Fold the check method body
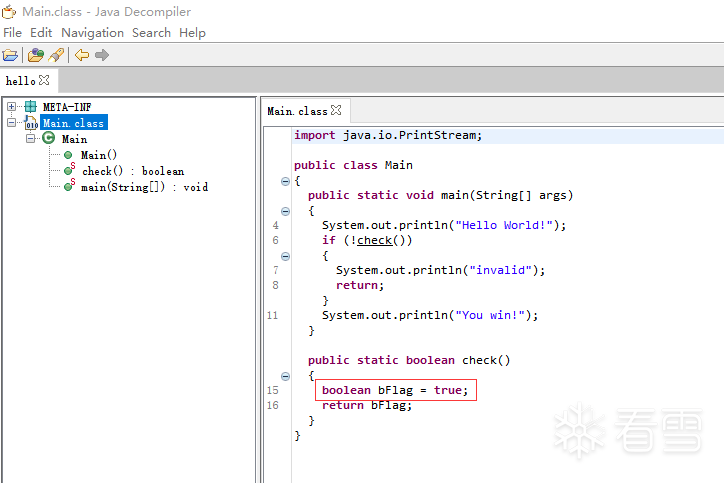 coord(285,376)
